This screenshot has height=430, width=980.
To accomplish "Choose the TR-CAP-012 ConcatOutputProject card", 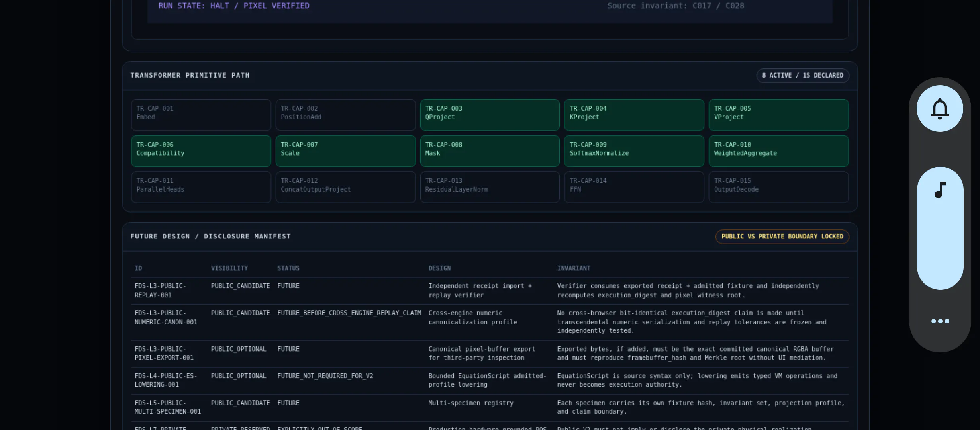I will pyautogui.click(x=345, y=187).
